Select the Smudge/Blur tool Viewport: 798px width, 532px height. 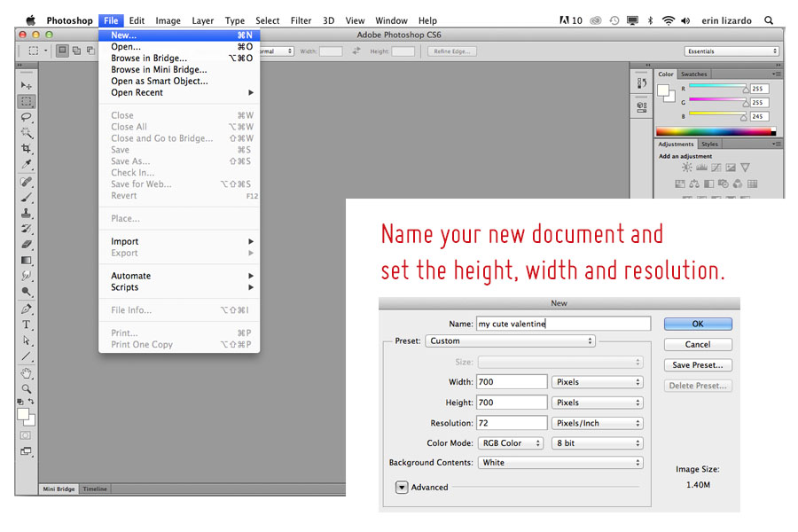tap(26, 277)
